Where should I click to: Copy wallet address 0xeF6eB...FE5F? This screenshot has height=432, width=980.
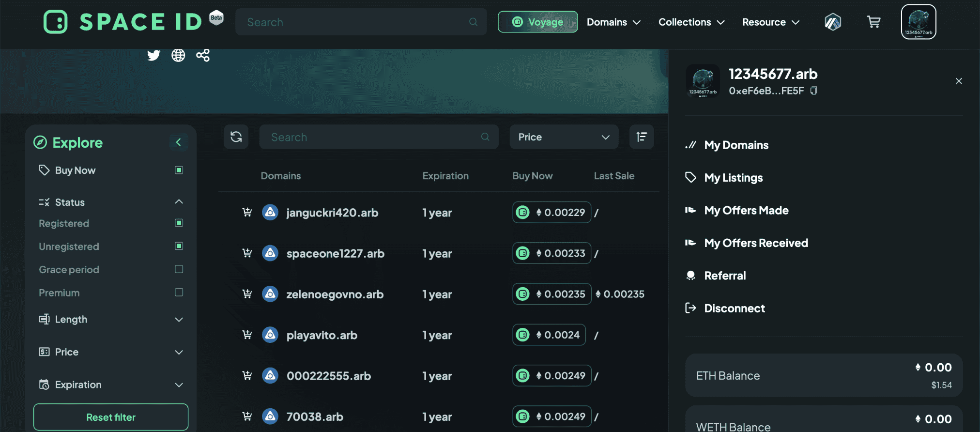tap(814, 91)
